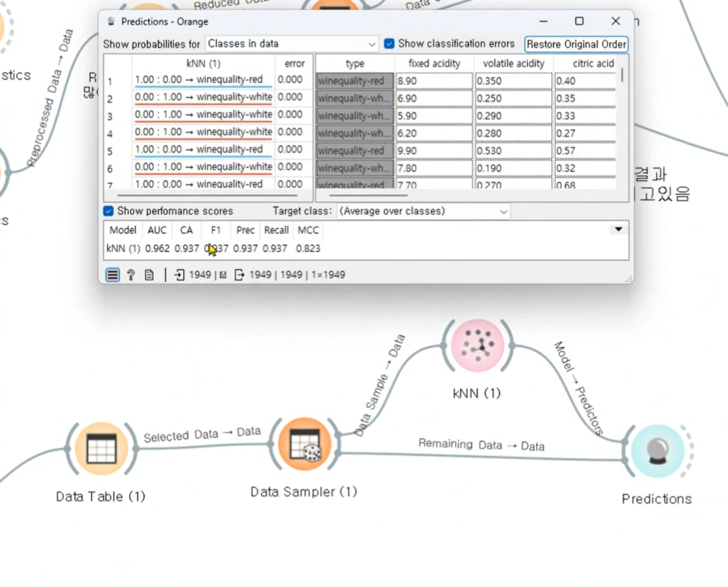Select row 1 prediction winequality-red

203,80
